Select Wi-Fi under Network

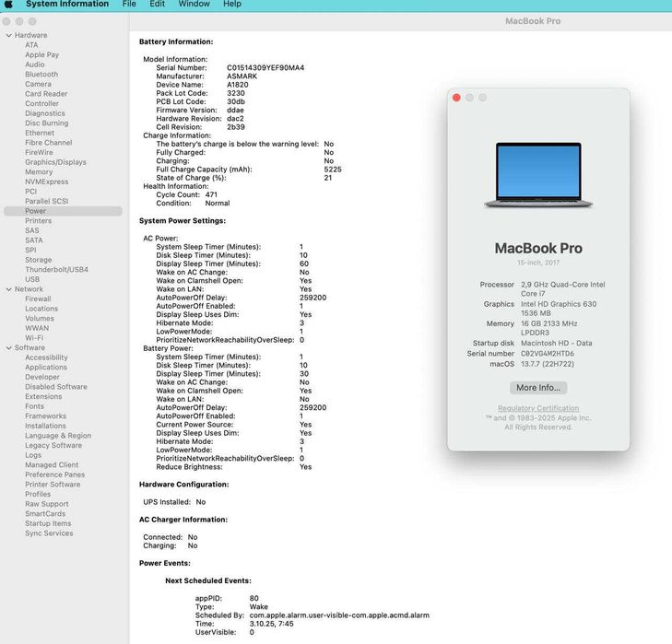pyautogui.click(x=34, y=338)
